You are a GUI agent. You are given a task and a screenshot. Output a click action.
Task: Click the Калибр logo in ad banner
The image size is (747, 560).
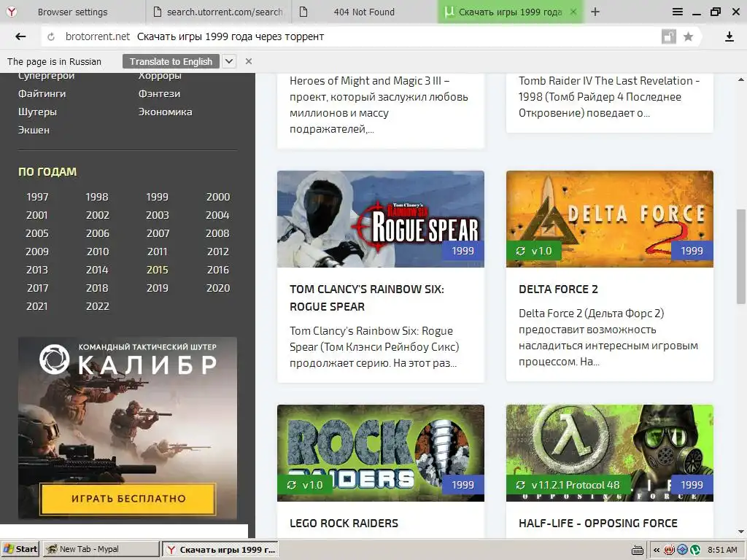click(128, 360)
